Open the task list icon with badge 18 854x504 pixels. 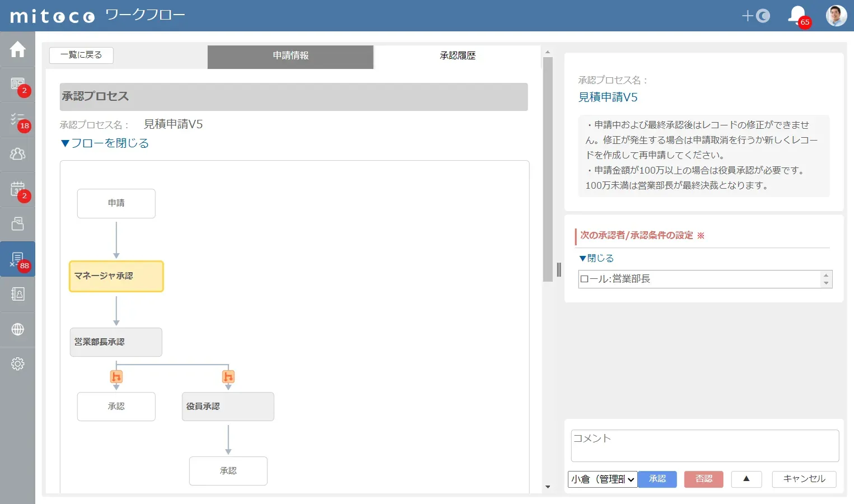click(17, 119)
